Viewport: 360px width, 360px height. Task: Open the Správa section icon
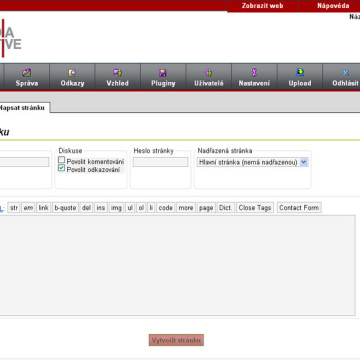27,73
